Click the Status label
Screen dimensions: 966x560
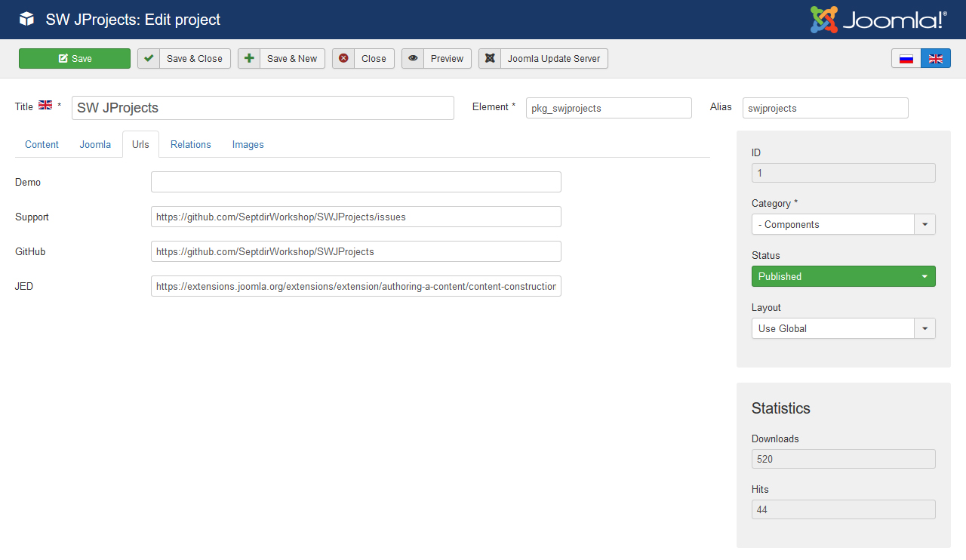766,255
